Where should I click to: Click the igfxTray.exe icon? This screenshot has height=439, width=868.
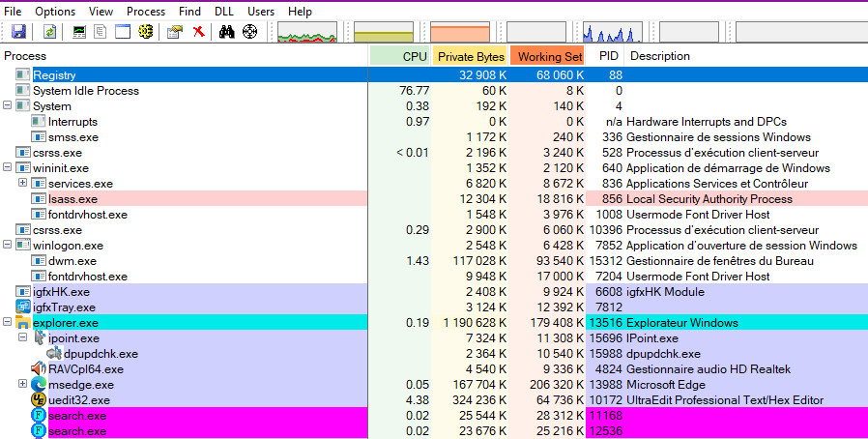(x=22, y=307)
